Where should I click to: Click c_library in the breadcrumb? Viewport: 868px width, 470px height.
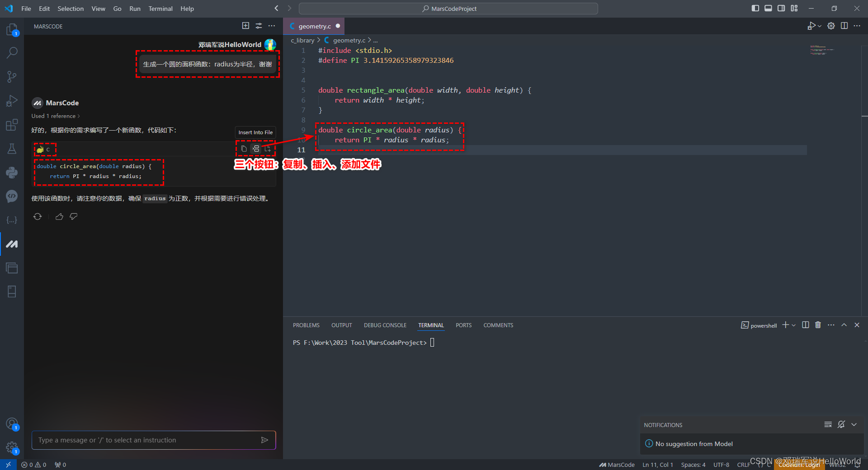tap(302, 40)
